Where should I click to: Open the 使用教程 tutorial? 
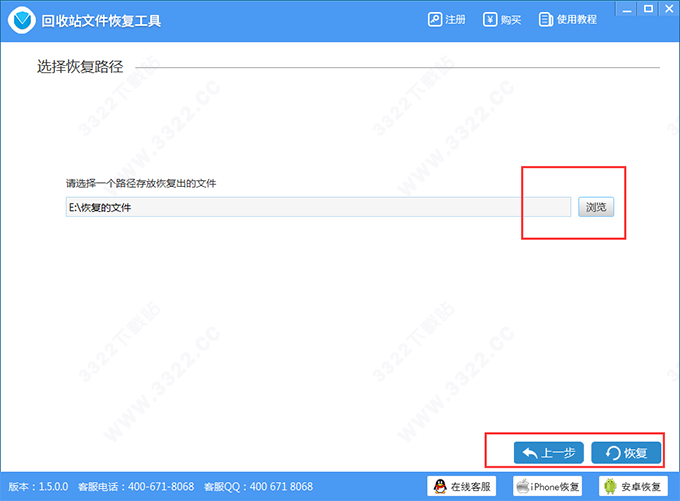click(568, 20)
